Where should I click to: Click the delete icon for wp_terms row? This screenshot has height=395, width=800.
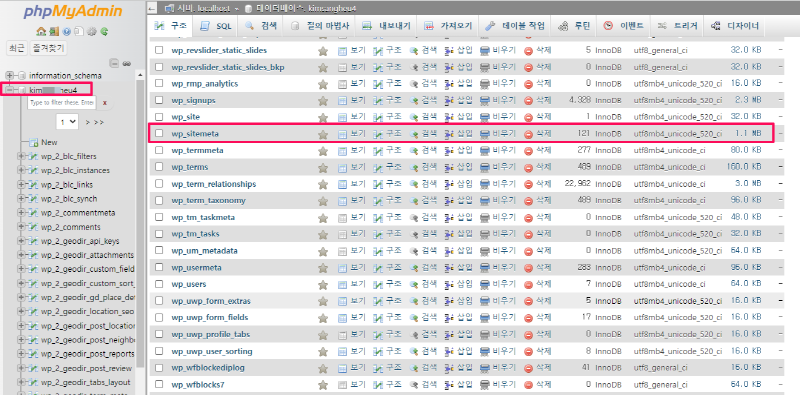coord(529,167)
